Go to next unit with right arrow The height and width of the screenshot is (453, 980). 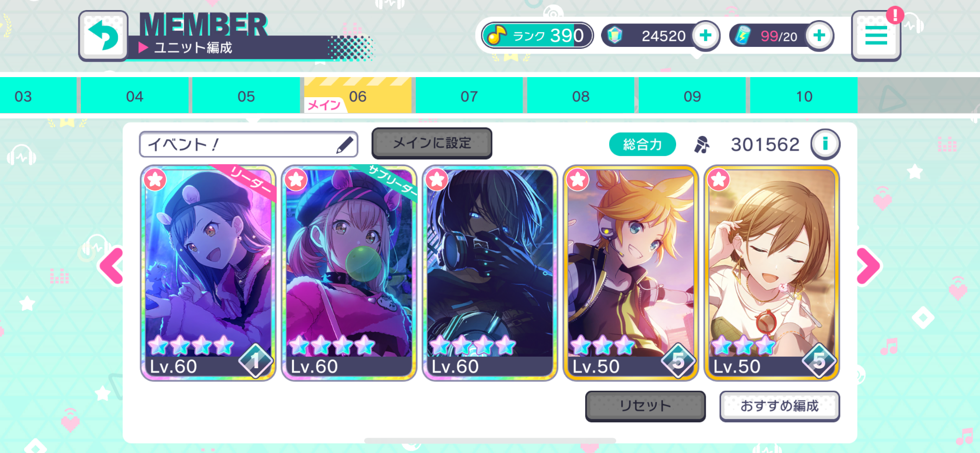(868, 266)
